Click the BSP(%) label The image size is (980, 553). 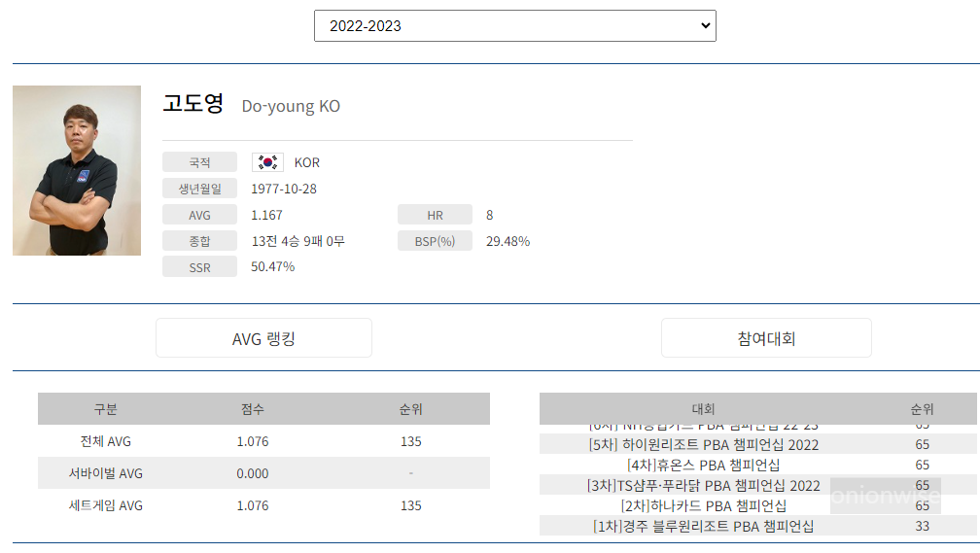pos(435,241)
